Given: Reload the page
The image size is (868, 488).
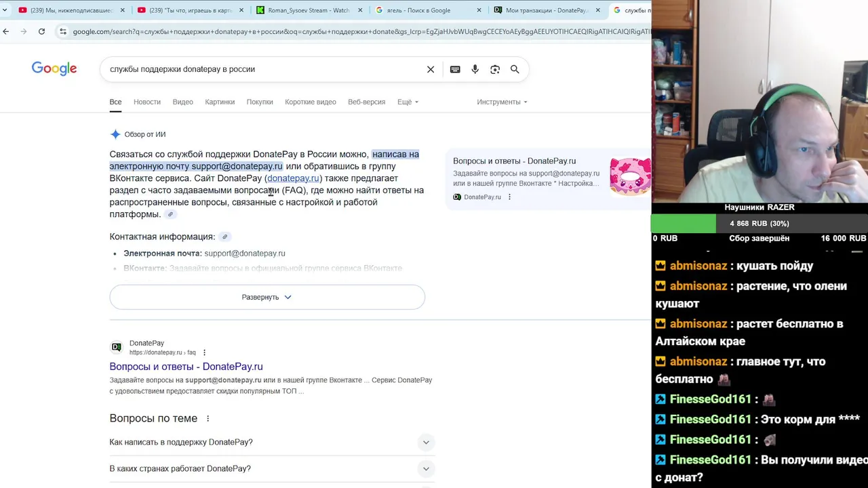Looking at the screenshot, I should [x=41, y=31].
